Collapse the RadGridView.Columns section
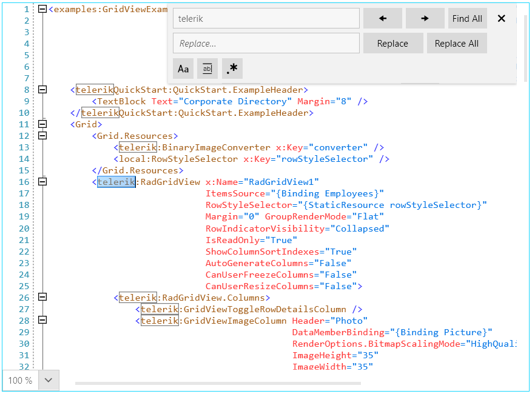This screenshot has height=394, width=532. tap(41, 297)
